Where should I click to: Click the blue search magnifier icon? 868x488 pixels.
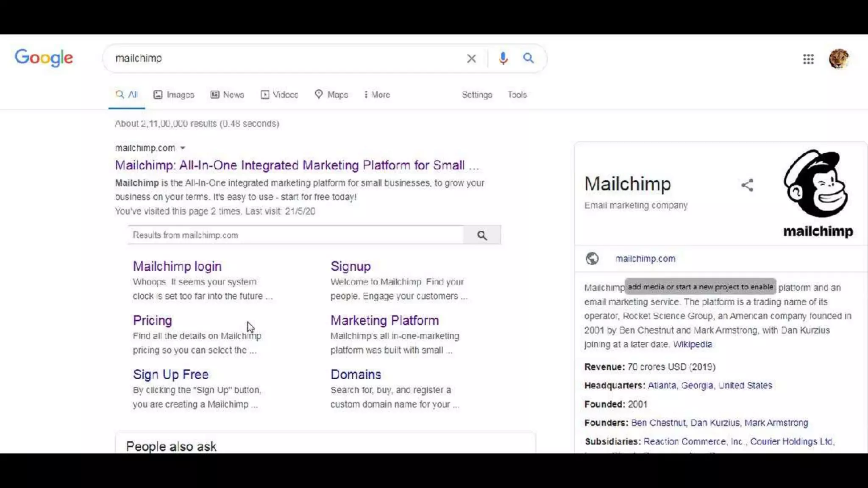[x=528, y=58]
